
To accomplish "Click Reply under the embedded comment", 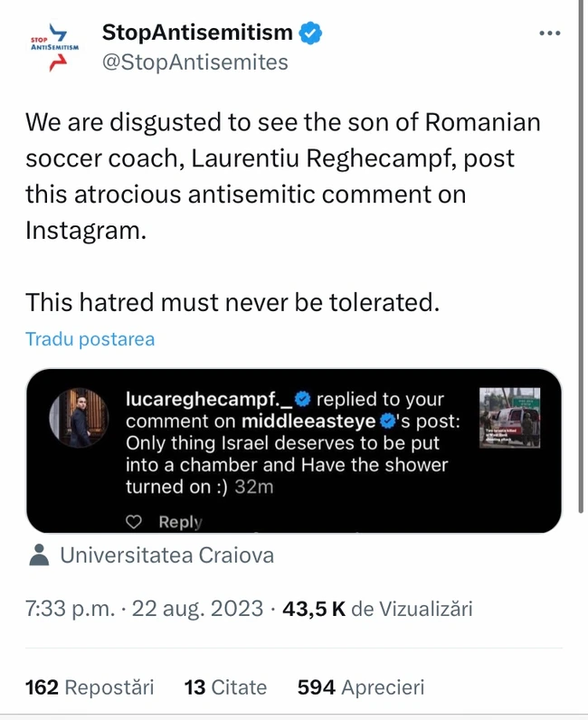I will tap(180, 522).
